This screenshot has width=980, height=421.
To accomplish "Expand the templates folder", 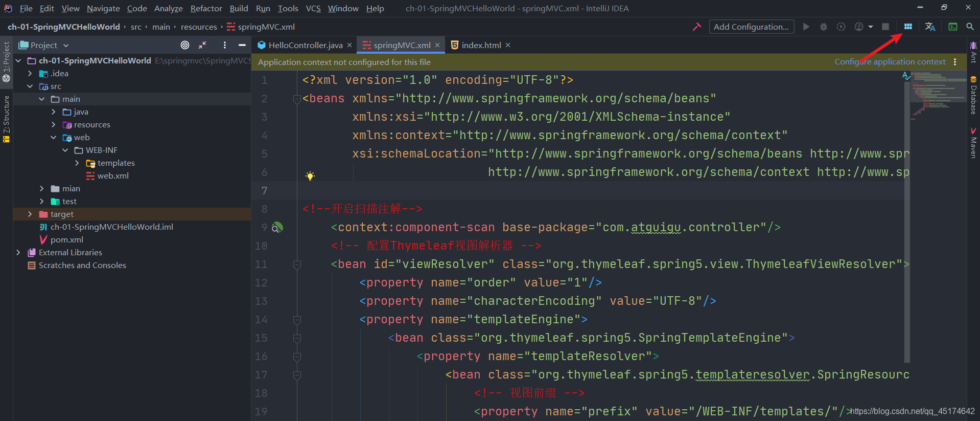I will point(77,163).
